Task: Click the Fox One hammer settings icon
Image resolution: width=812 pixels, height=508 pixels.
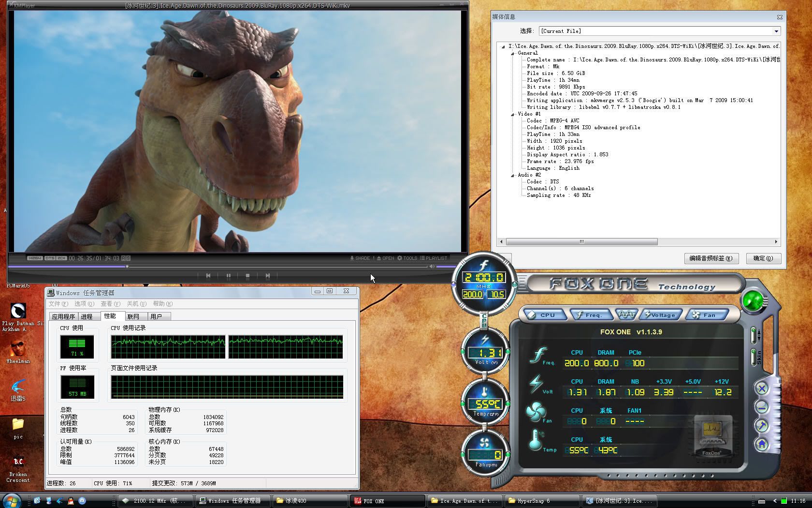Action: coord(762,426)
